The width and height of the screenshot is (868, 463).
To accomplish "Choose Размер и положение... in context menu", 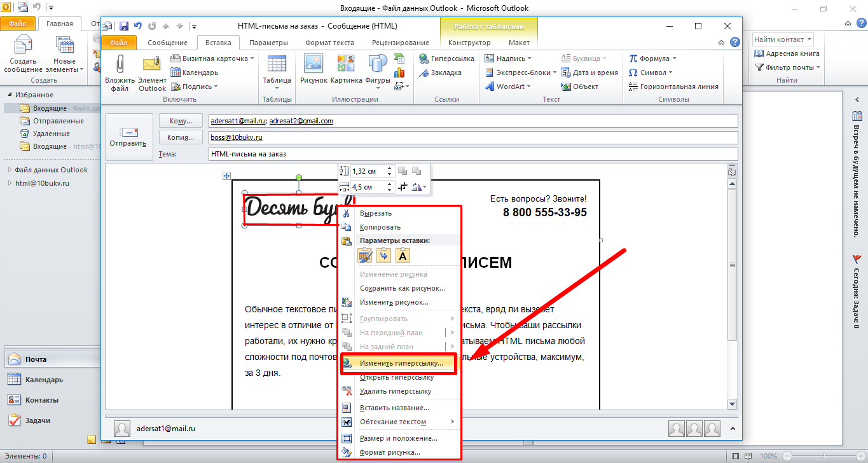I will click(x=399, y=438).
